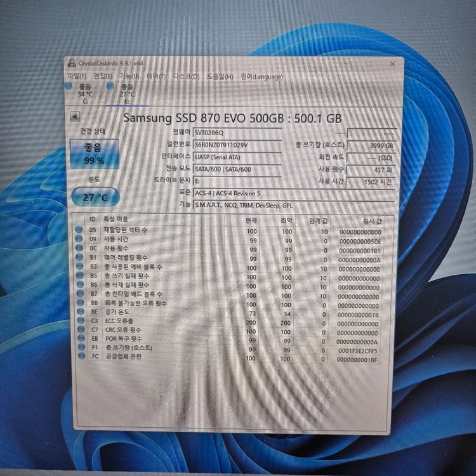Image resolution: width=476 pixels, height=476 pixels.
Task: Open the 테마(T) menu
Action: point(156,76)
